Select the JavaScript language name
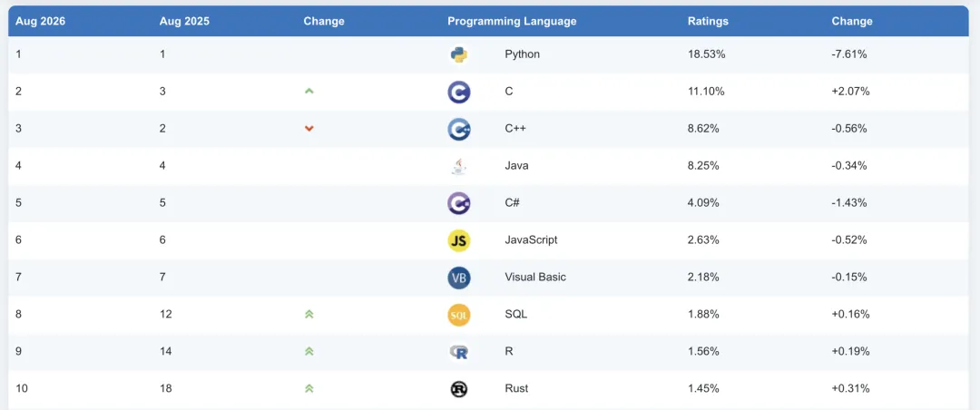 click(x=531, y=240)
